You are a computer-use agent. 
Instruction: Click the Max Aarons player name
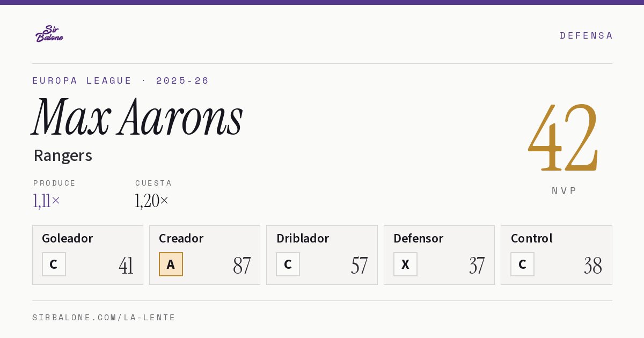137,117
